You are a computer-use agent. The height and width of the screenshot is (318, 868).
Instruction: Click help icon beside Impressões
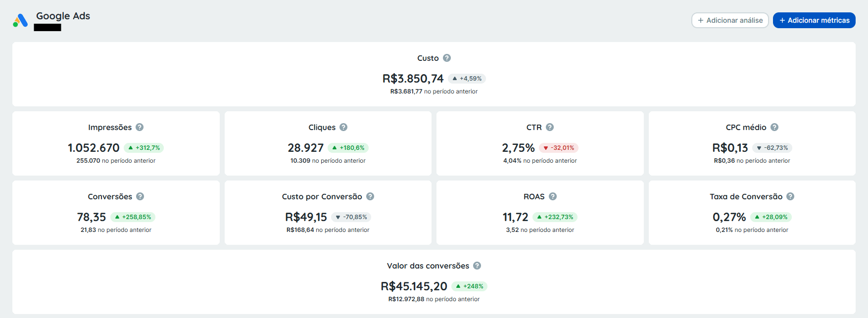pos(140,127)
